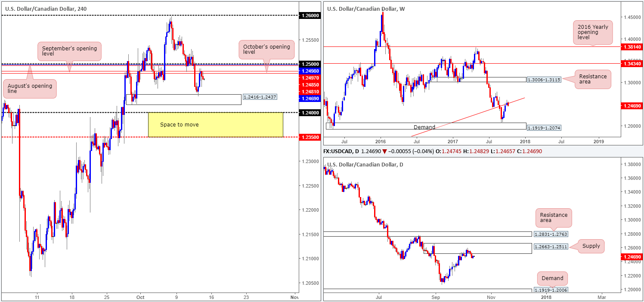Viewport: 644px width, 302px height.
Task: Select the 'September's opening level' callout
Action: tap(70, 52)
